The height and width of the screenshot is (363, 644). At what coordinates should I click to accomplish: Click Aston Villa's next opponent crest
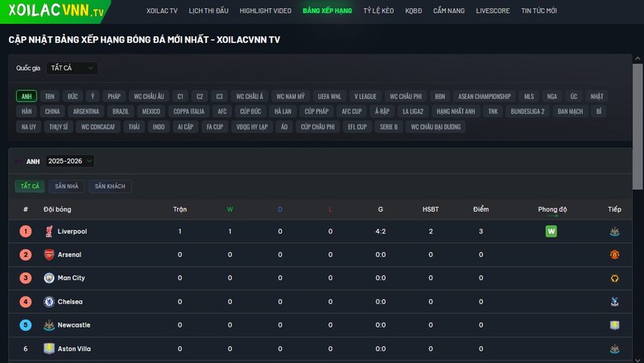[614, 349]
